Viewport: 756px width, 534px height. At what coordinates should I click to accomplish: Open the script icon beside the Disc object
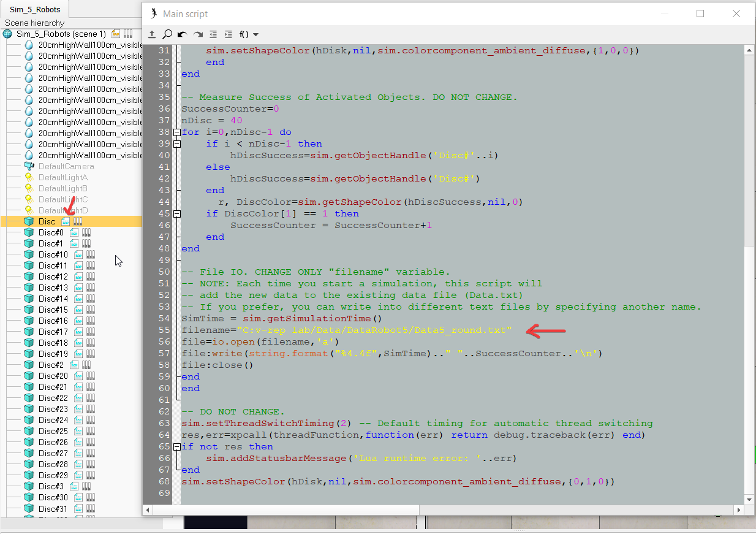(65, 221)
